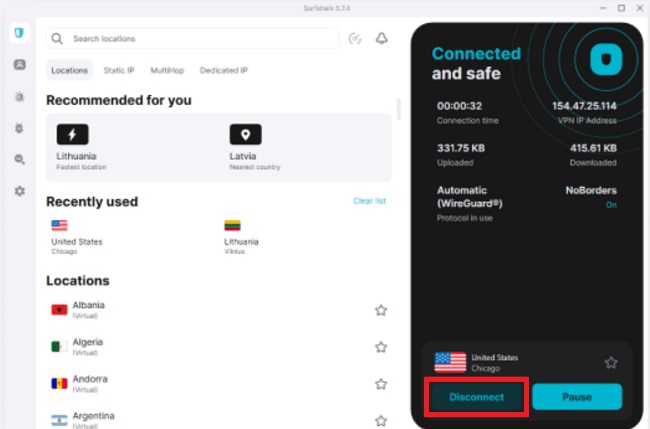
Task: Click the Surfshark shield logo in connection panel
Action: pyautogui.click(x=606, y=60)
